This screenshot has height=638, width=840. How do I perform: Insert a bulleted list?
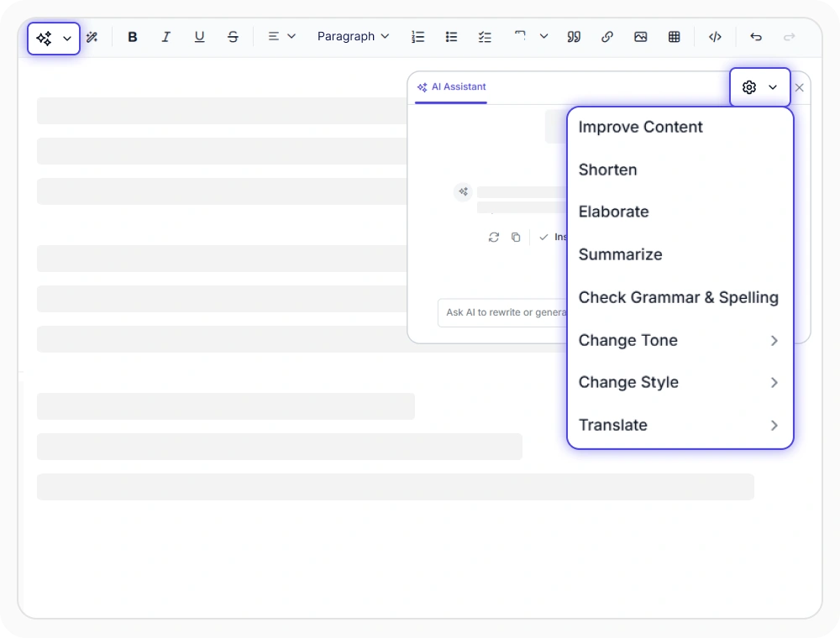(451, 37)
